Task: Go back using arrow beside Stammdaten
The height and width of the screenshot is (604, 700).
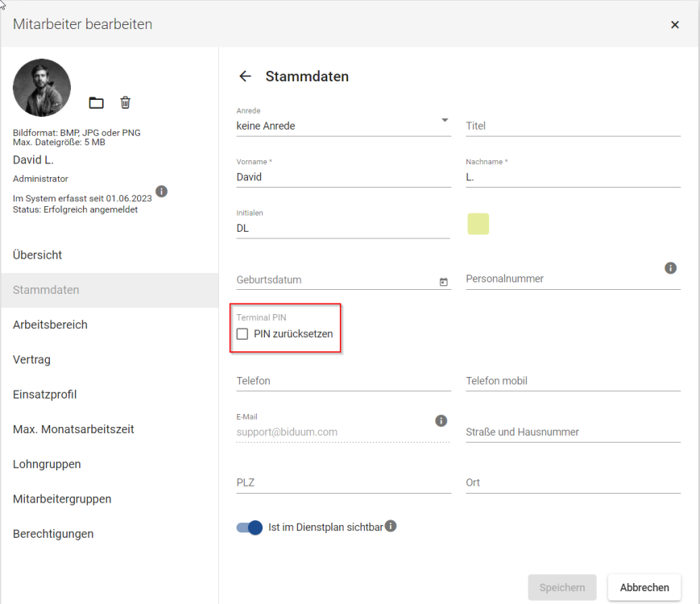Action: (x=245, y=77)
